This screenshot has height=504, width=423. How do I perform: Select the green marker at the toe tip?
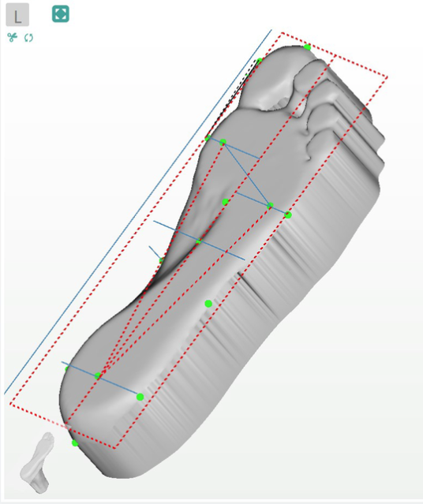pyautogui.click(x=307, y=47)
